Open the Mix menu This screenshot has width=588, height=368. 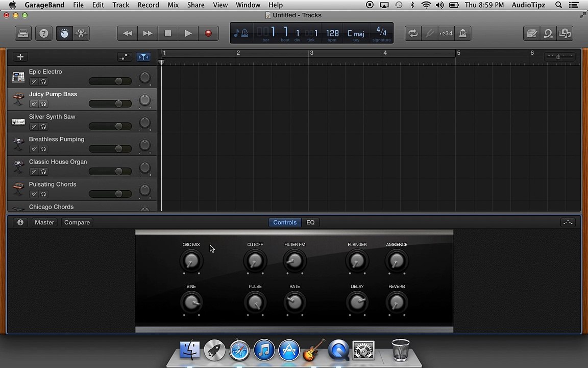click(x=173, y=5)
